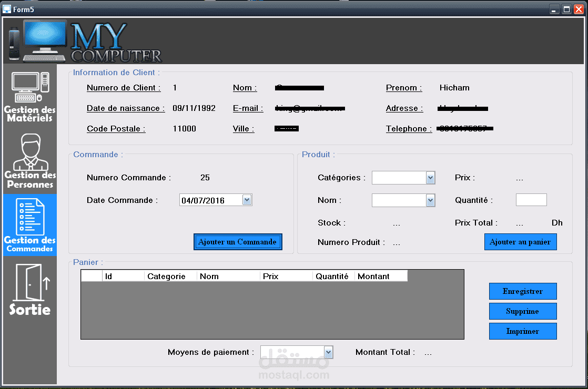Click the Form5 window title icon

[x=7, y=8]
